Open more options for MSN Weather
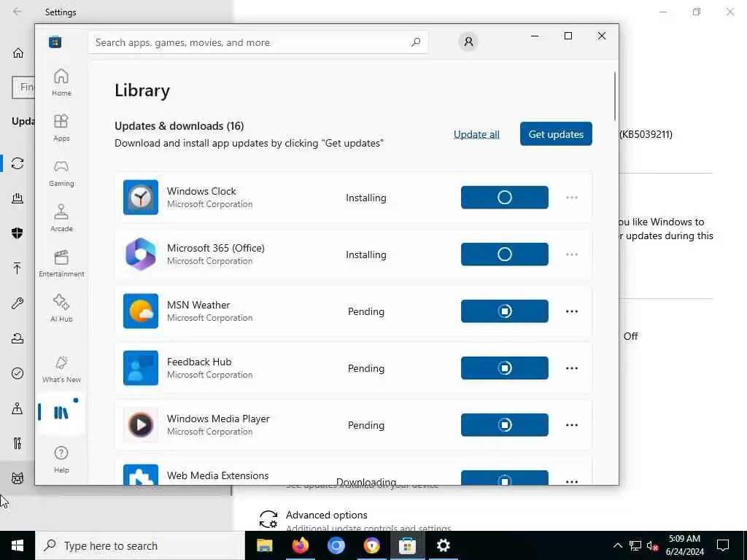Viewport: 747px width, 560px height. coord(572,311)
